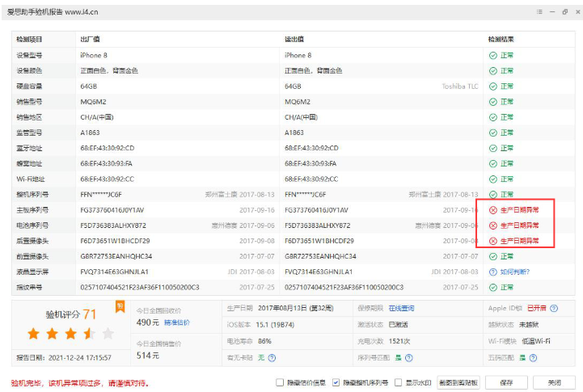Screen dimensions: 583x392
Task: Click 读出值 column header
Action: [294, 40]
